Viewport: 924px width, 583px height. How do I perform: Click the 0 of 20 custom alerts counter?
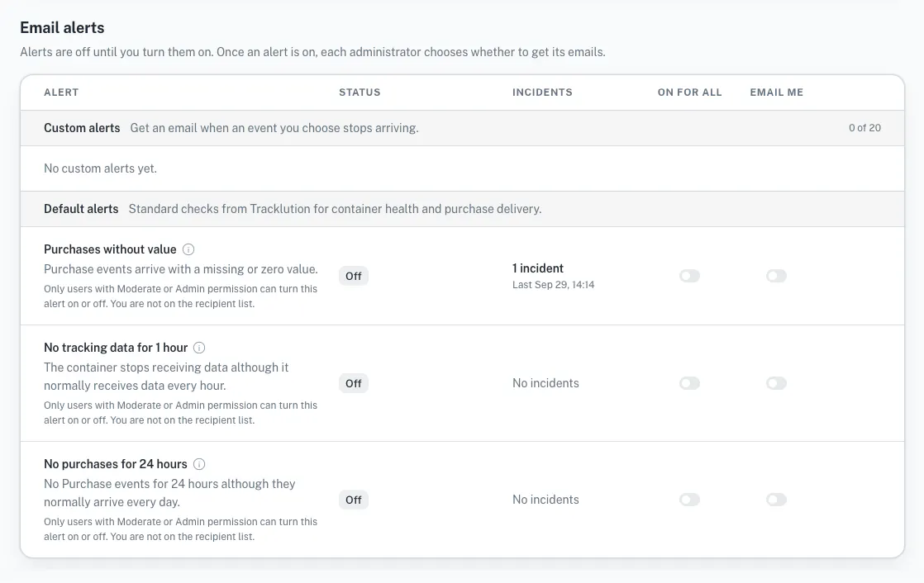(x=864, y=128)
